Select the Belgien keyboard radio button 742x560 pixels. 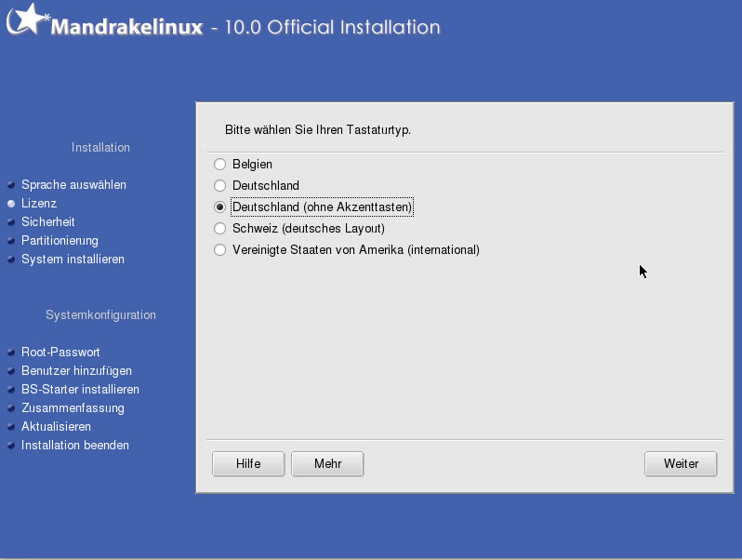coord(219,165)
